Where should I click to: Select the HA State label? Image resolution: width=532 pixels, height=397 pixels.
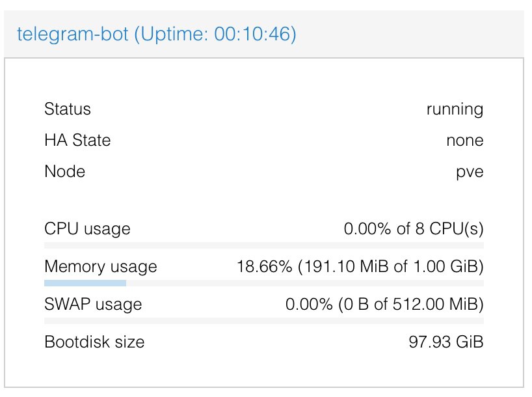[77, 141]
